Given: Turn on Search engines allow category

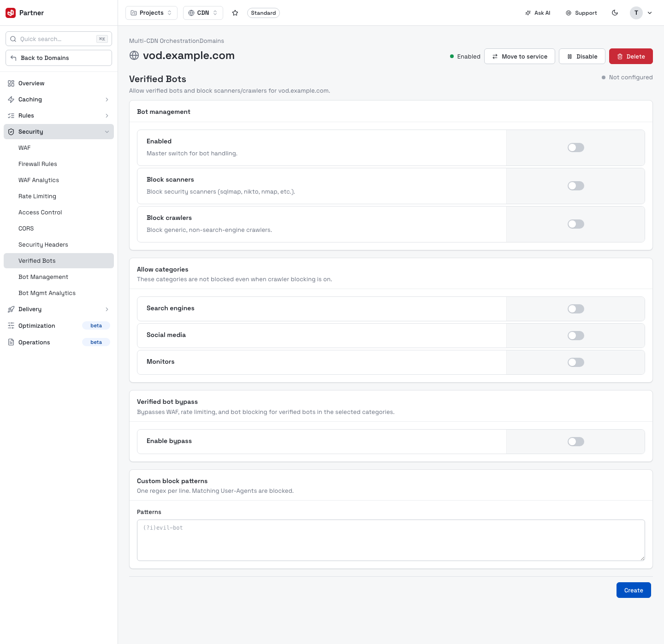Looking at the screenshot, I should pos(575,309).
